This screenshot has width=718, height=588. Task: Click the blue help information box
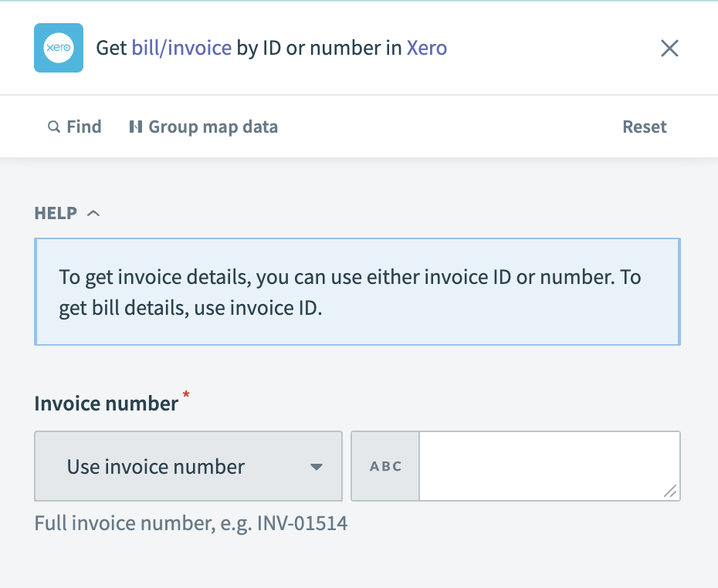pyautogui.click(x=357, y=292)
